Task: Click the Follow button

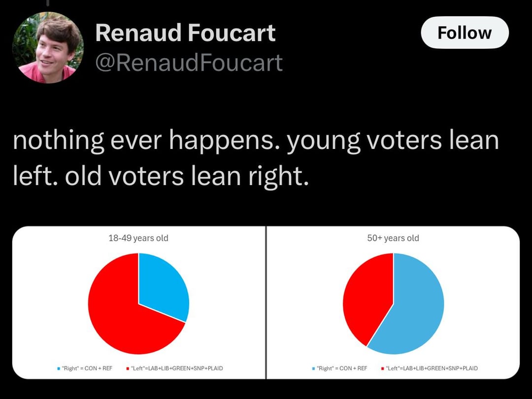Action: tap(465, 33)
